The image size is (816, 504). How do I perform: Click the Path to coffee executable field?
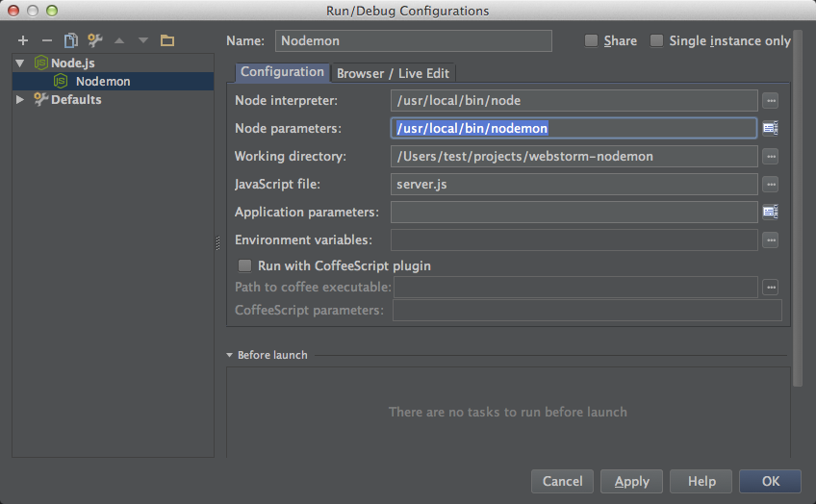pyautogui.click(x=575, y=288)
